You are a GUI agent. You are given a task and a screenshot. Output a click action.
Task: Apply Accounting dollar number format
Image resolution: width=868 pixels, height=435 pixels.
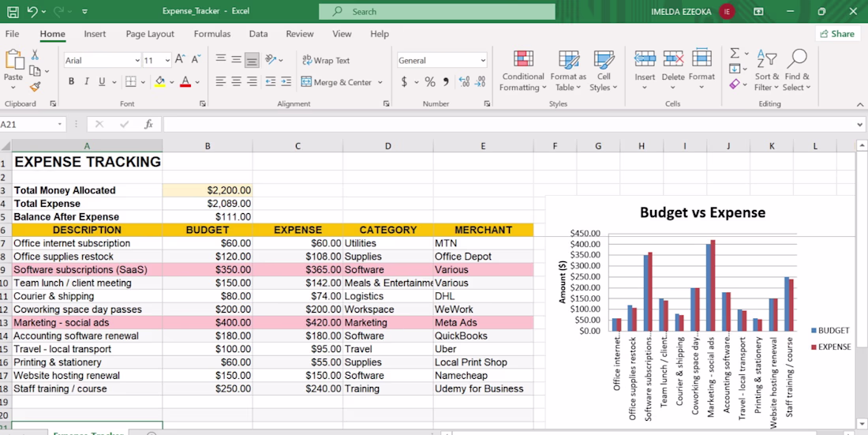pos(405,82)
